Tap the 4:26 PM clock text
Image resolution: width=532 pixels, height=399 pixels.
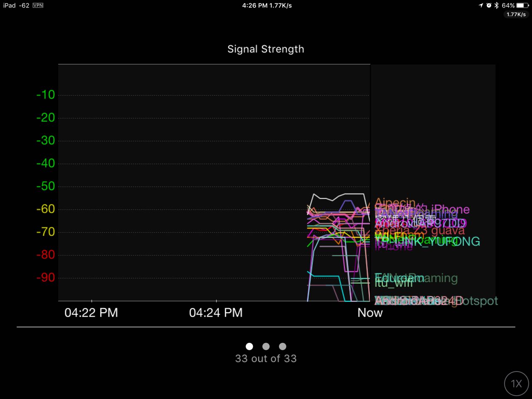click(x=255, y=5)
